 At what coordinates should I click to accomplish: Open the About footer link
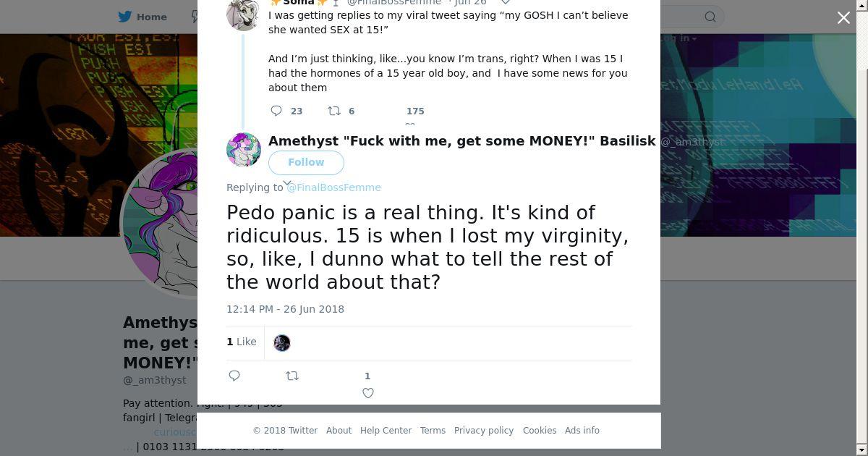click(339, 430)
